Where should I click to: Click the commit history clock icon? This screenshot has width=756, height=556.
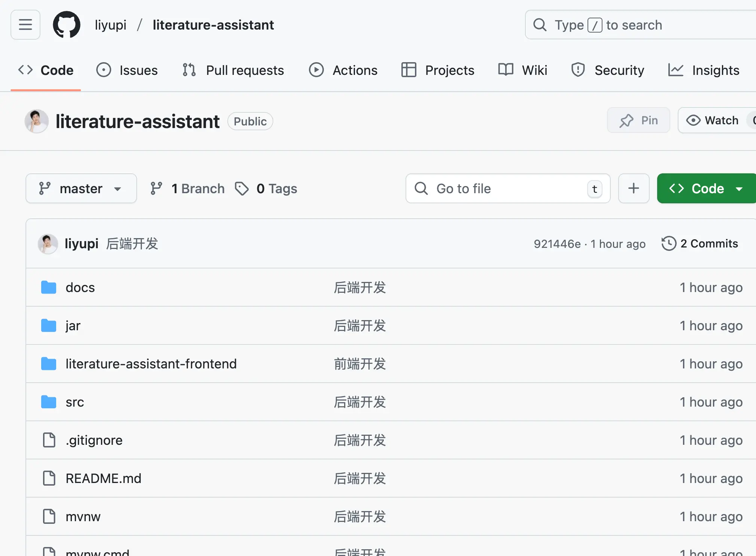coord(669,244)
